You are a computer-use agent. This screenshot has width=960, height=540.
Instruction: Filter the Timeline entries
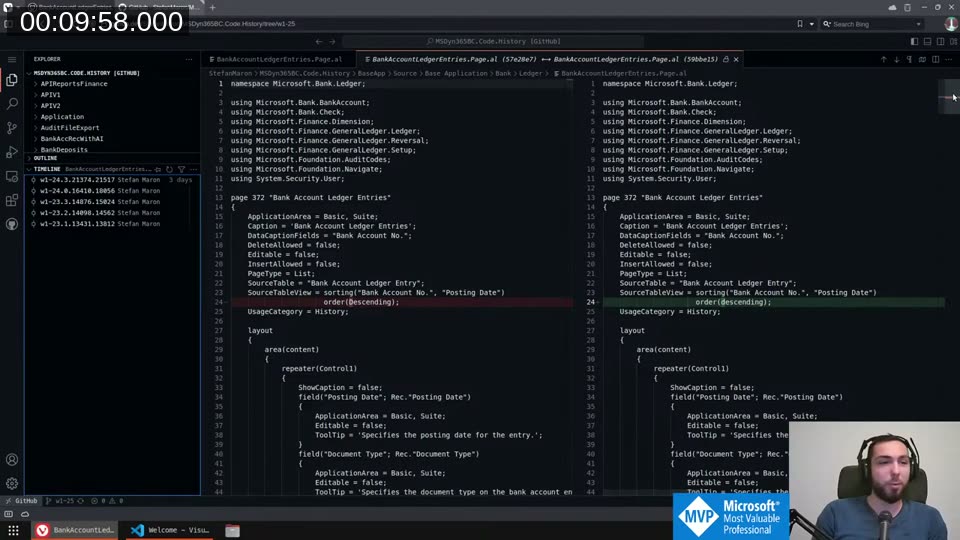click(x=182, y=169)
